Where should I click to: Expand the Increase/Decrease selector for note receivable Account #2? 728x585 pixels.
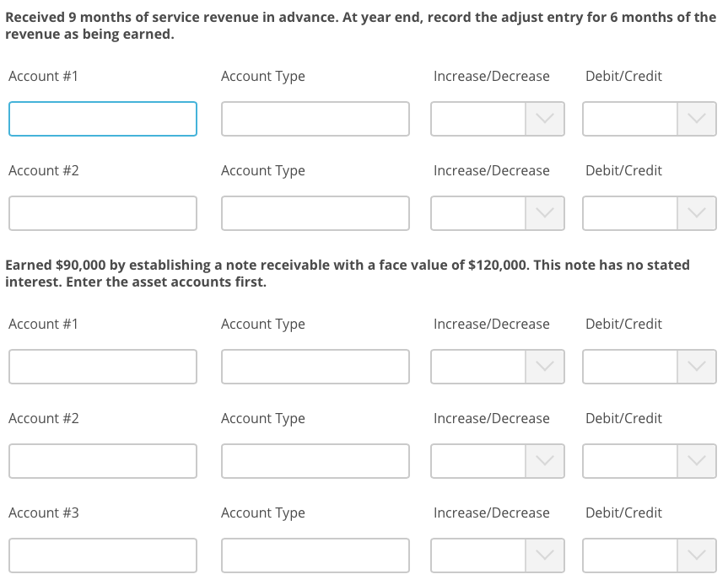click(497, 461)
